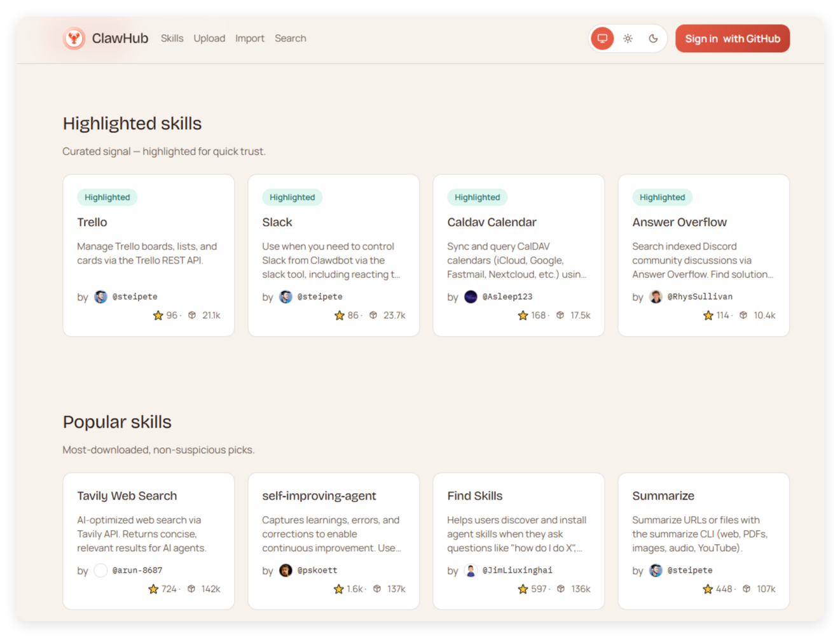
Task: Open the Tavily Web Search skill title
Action: tap(127, 496)
